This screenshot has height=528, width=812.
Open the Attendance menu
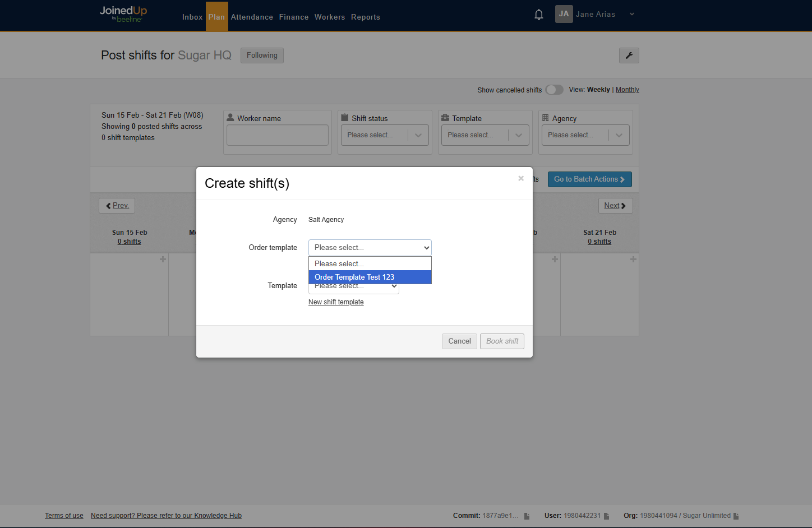coord(252,17)
